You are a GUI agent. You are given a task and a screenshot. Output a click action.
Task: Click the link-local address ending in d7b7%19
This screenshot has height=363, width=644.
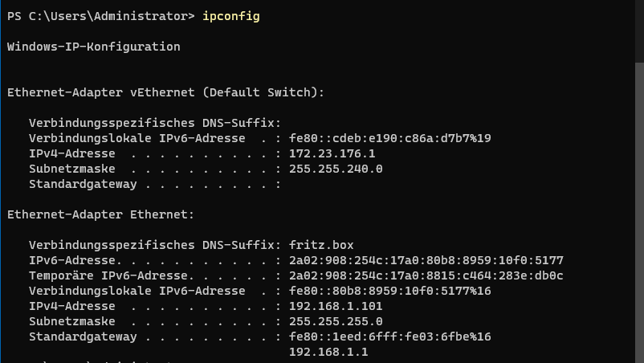(389, 138)
